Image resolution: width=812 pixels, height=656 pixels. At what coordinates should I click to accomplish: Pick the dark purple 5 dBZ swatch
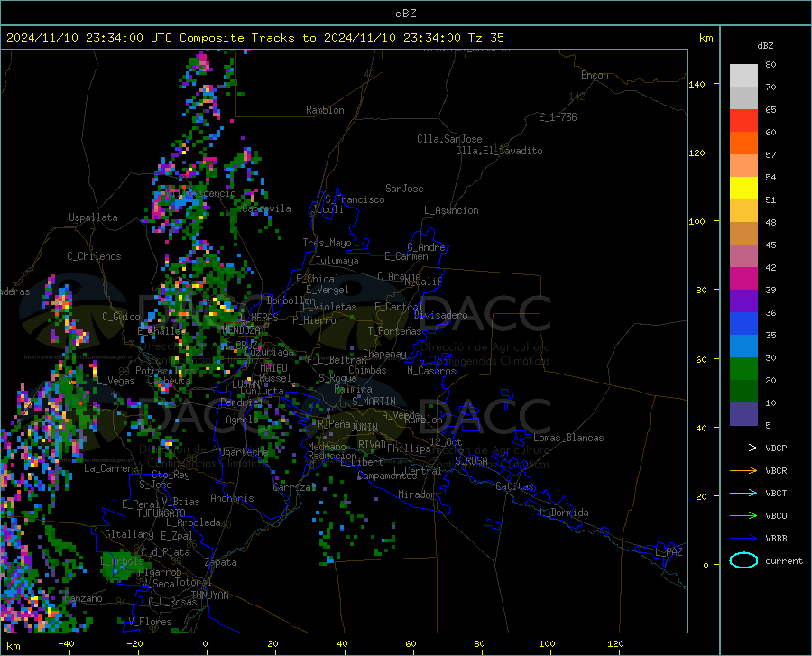743,414
